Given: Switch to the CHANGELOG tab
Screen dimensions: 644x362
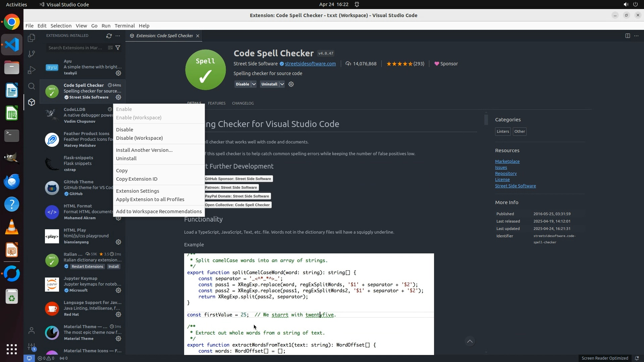Looking at the screenshot, I should coord(243,103).
